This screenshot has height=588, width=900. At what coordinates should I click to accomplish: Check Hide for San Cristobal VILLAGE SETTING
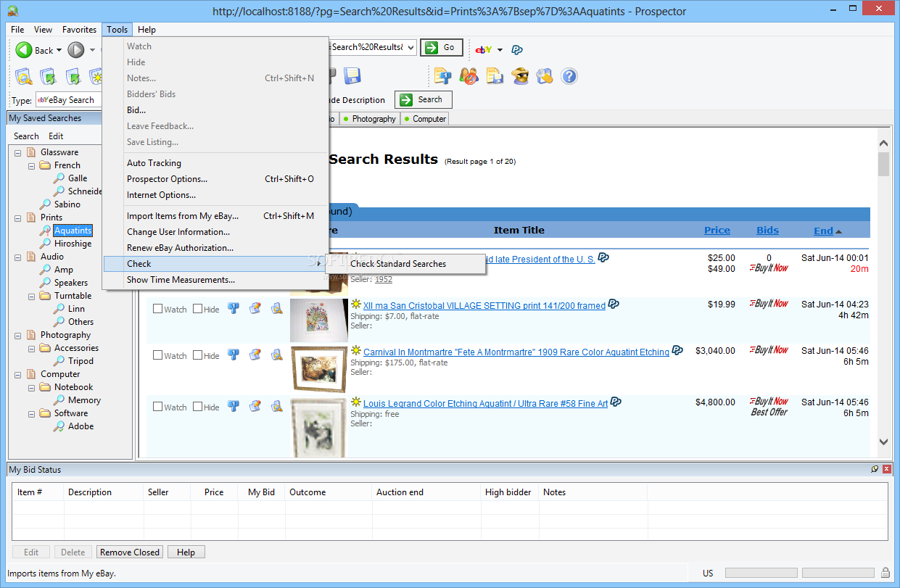tap(197, 309)
